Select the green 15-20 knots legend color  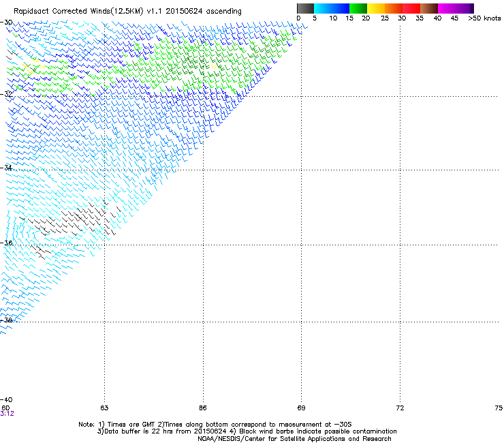[358, 8]
